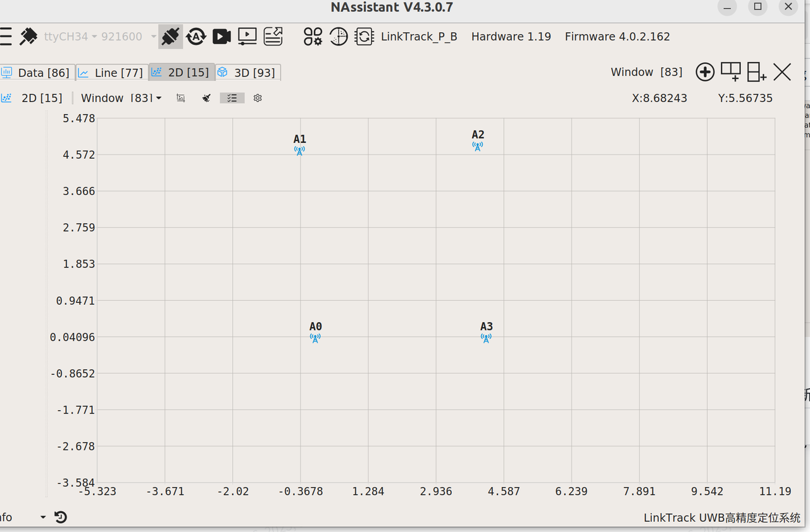This screenshot has height=532, width=810.
Task: Maximize the NAssistant window
Action: click(x=757, y=7)
